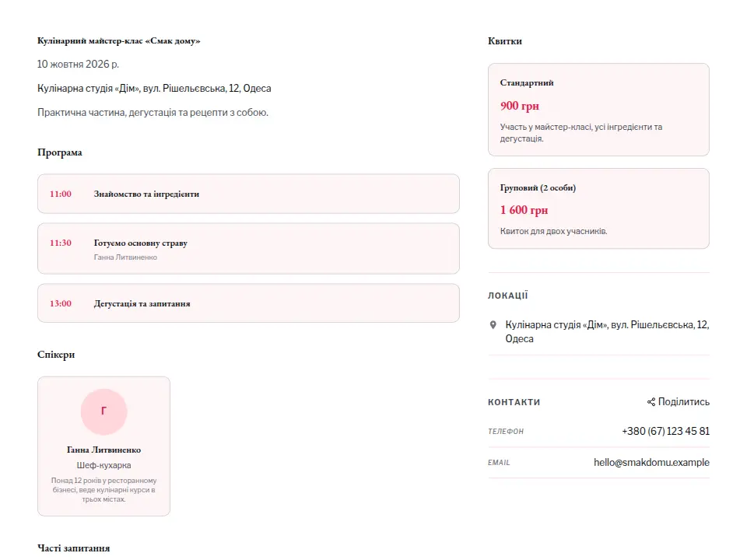747x560 pixels.
Task: Click the Квитки section heading
Action: 505,41
